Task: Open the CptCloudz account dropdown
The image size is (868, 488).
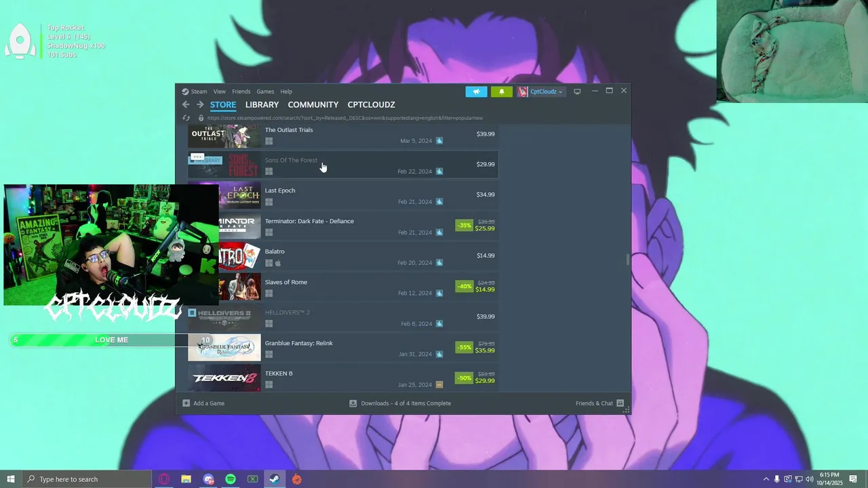Action: click(x=540, y=91)
